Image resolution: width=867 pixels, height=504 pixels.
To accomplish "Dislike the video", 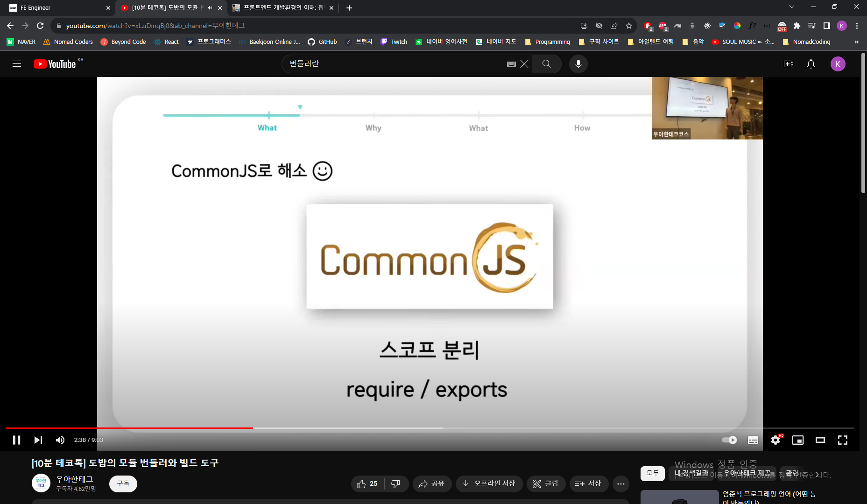I will click(395, 484).
